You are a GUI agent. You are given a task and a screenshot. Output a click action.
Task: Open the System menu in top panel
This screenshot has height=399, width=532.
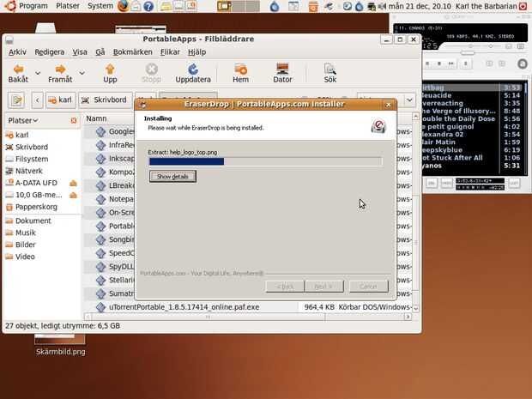coord(100,6)
